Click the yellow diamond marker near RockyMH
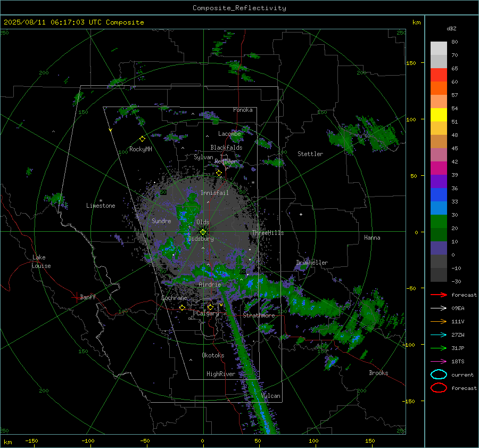 [142, 139]
